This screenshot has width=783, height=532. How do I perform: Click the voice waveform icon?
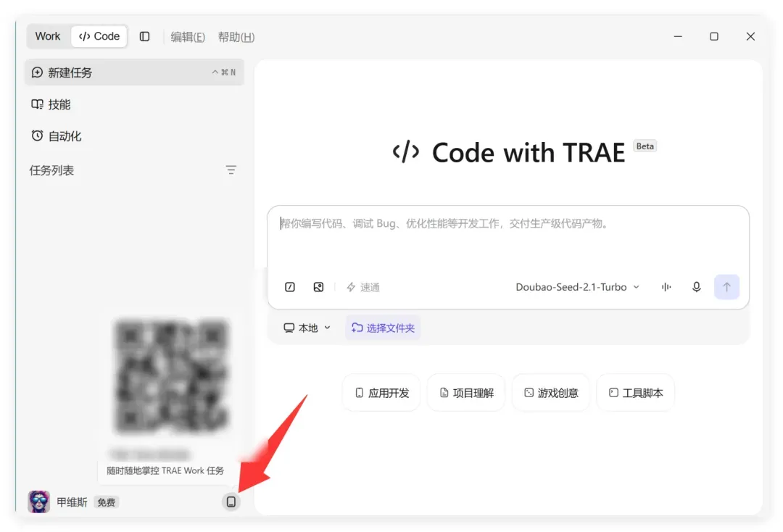[666, 287]
